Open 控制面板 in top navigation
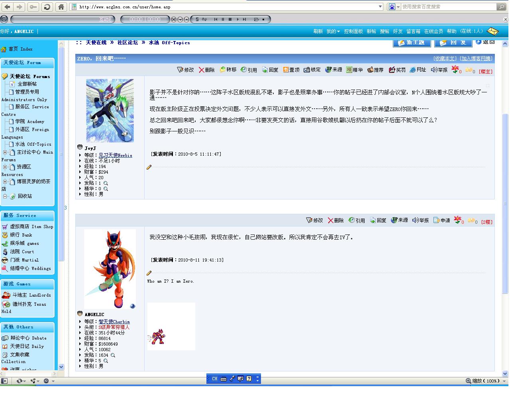The height and width of the screenshot is (420, 510). tap(353, 31)
